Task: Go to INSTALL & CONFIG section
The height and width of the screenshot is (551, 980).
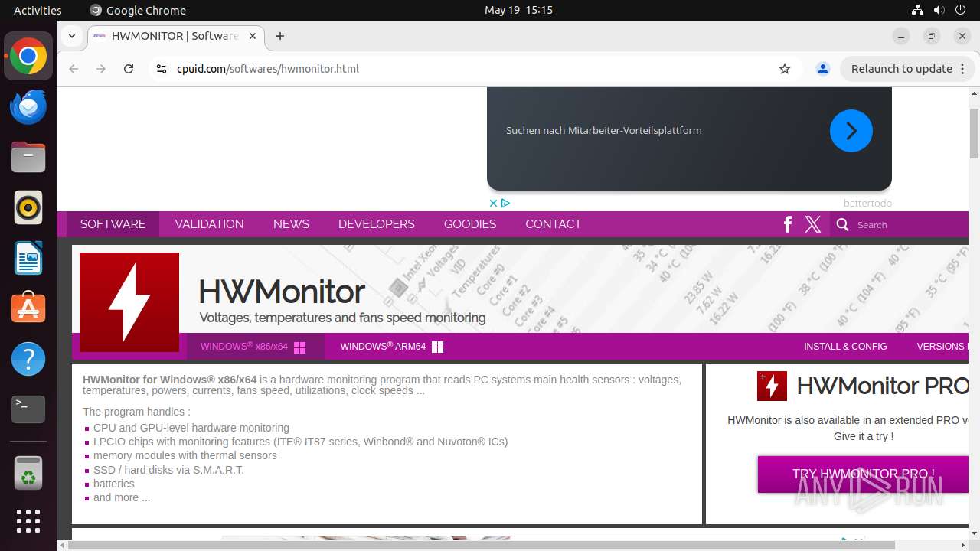Action: 845,347
